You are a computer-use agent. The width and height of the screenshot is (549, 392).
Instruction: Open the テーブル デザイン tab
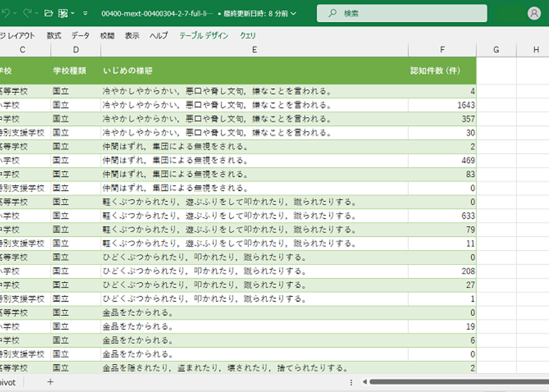[204, 36]
